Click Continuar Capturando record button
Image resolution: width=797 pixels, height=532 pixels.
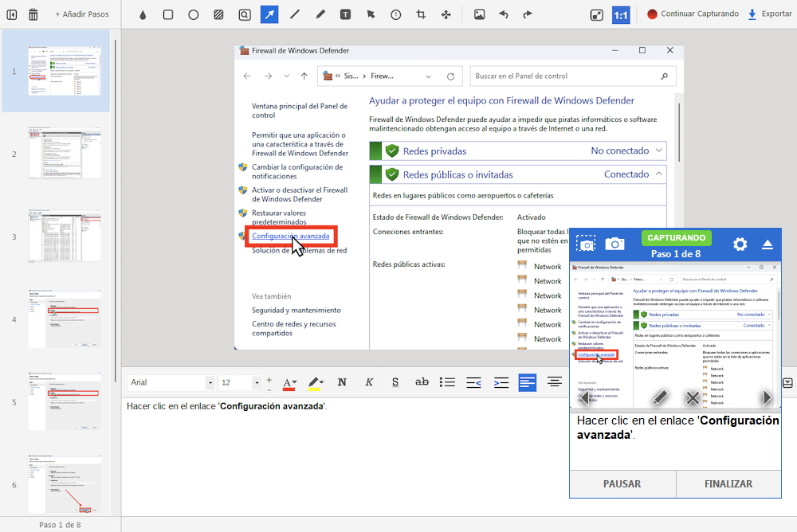693,14
